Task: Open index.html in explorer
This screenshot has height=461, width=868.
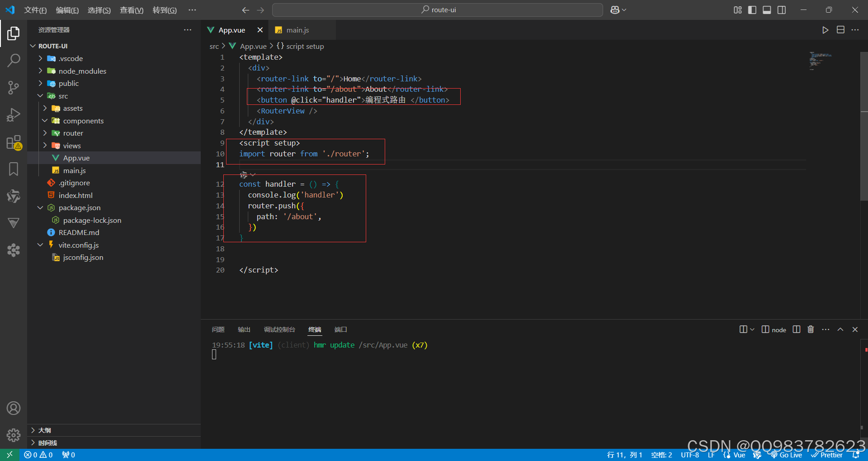Action: 75,195
